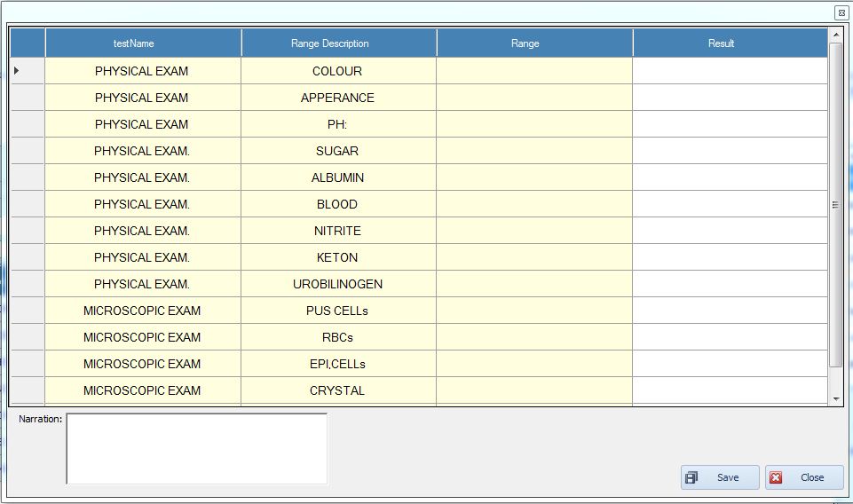Image resolution: width=853 pixels, height=504 pixels.
Task: Click the Range column header
Action: 534,43
